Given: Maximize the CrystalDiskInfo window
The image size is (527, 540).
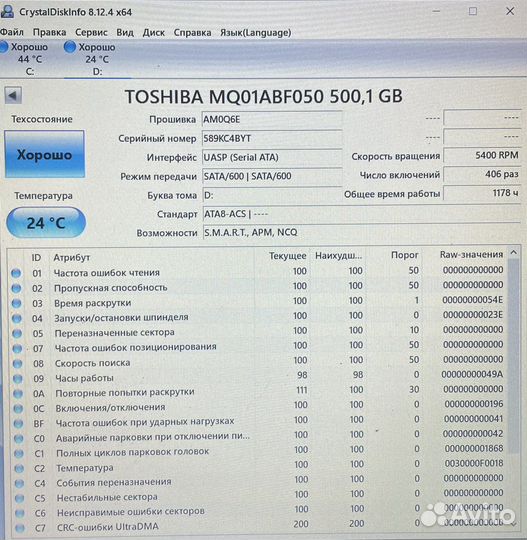Looking at the screenshot, I should pyautogui.click(x=473, y=11).
